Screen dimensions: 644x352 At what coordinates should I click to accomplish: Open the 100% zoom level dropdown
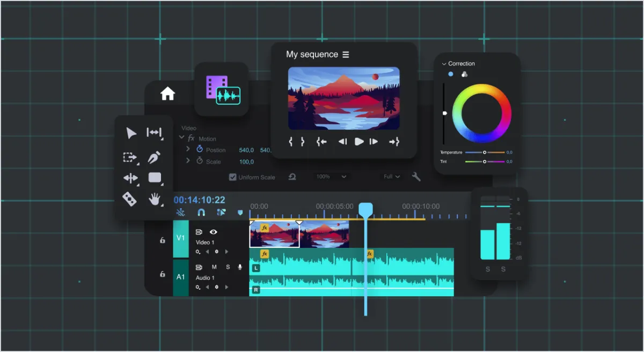(331, 177)
